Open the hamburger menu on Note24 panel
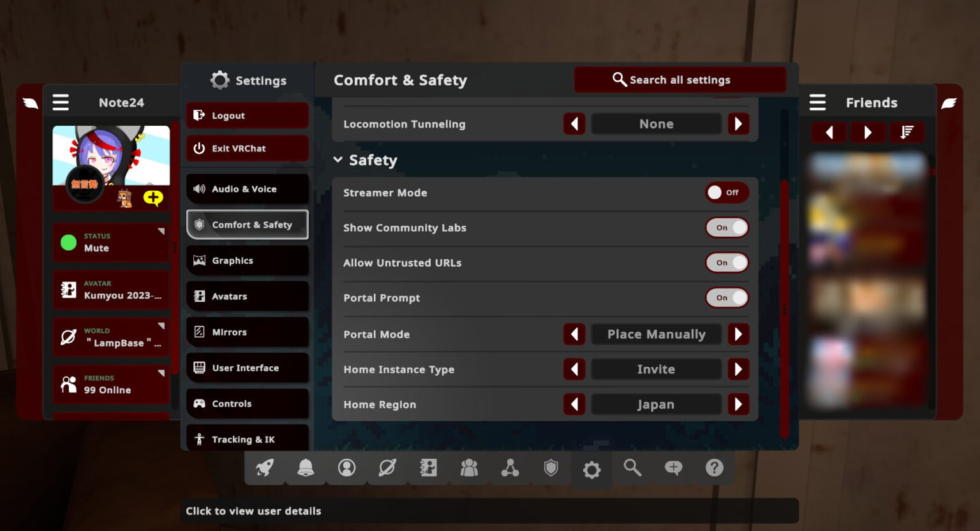This screenshot has width=980, height=531. (61, 101)
